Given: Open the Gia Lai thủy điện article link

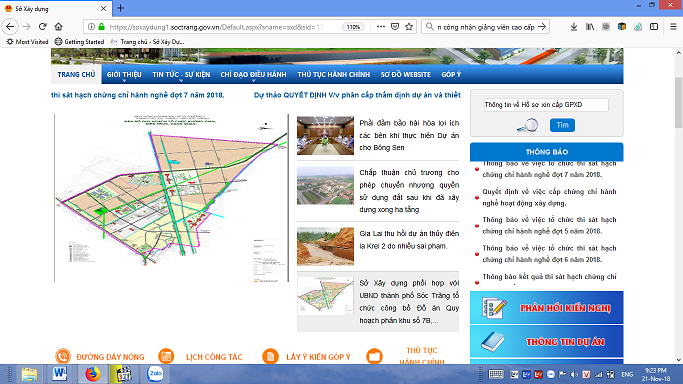Looking at the screenshot, I should tap(409, 240).
